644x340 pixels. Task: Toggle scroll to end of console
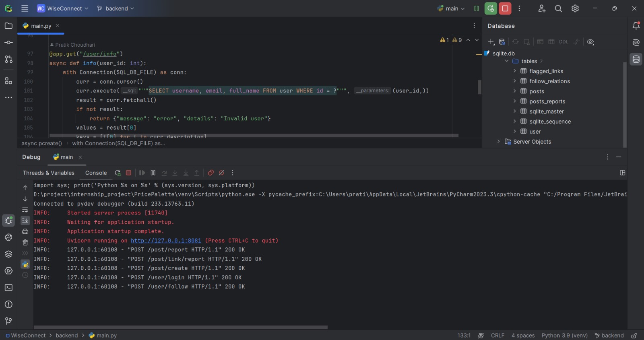(25, 220)
